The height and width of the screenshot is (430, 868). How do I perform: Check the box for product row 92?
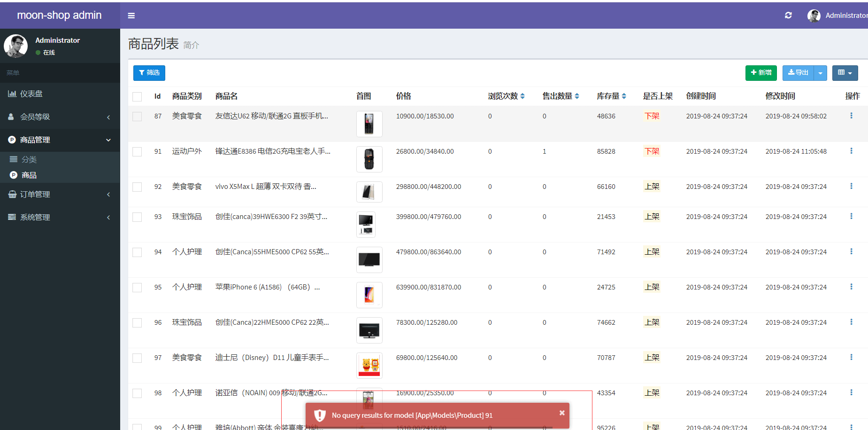coord(137,187)
